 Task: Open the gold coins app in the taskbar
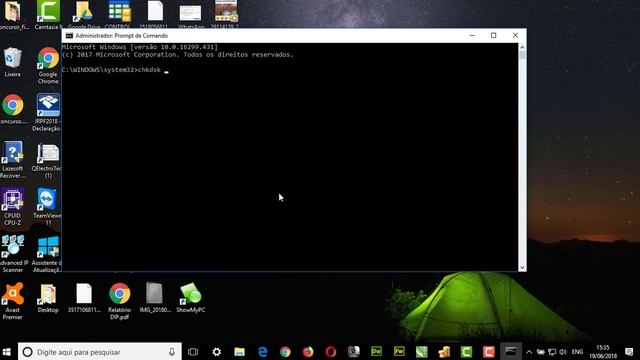[444, 351]
